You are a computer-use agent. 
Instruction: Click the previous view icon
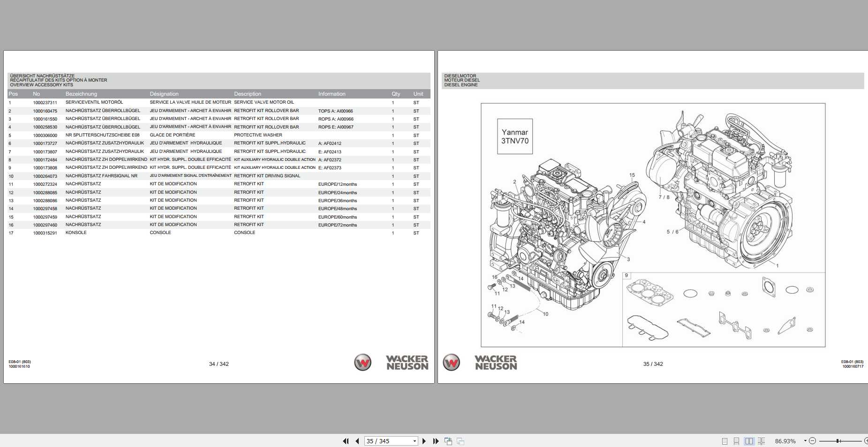(x=448, y=441)
